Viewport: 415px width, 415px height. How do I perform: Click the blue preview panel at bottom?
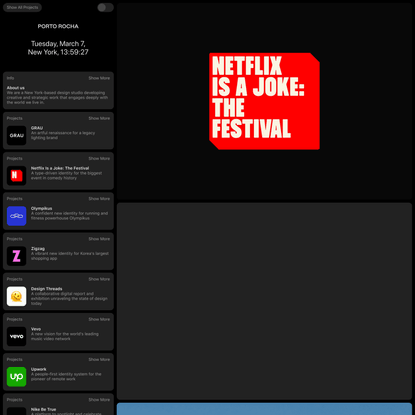coord(264,409)
